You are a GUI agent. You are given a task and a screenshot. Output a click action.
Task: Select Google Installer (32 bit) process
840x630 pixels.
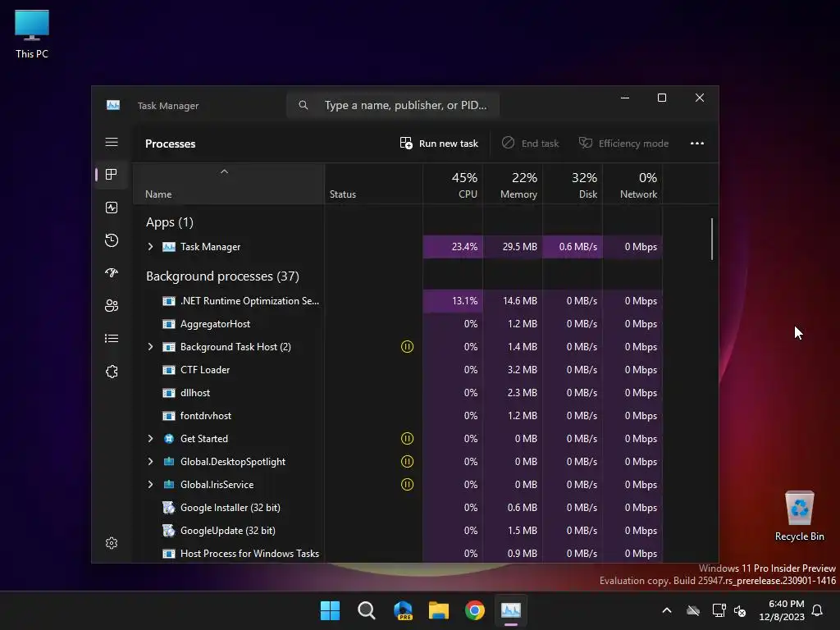(x=398, y=507)
